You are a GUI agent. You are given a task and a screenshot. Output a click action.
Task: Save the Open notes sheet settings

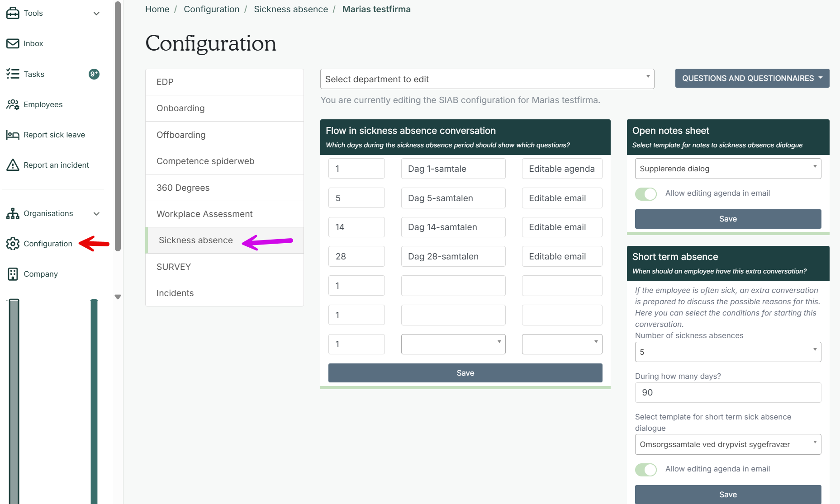pyautogui.click(x=728, y=219)
